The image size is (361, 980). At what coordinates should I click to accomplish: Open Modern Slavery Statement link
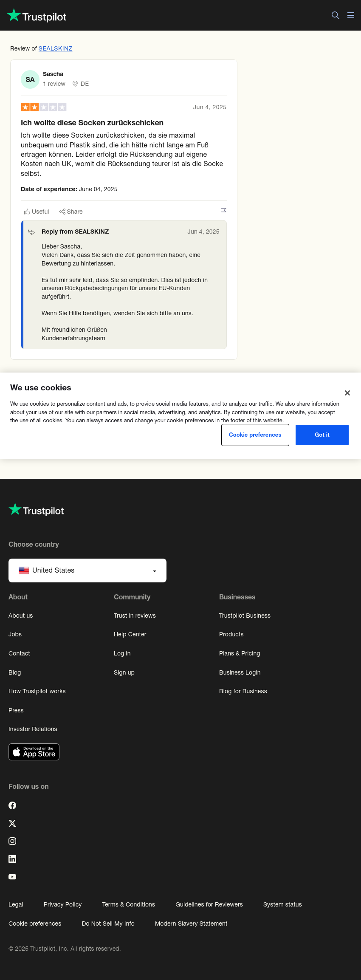pos(191,924)
